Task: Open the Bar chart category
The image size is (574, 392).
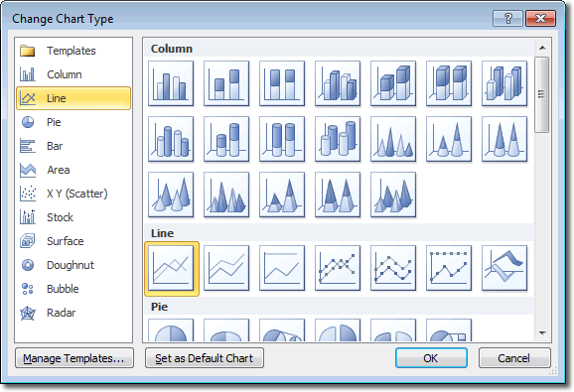Action: [73, 146]
